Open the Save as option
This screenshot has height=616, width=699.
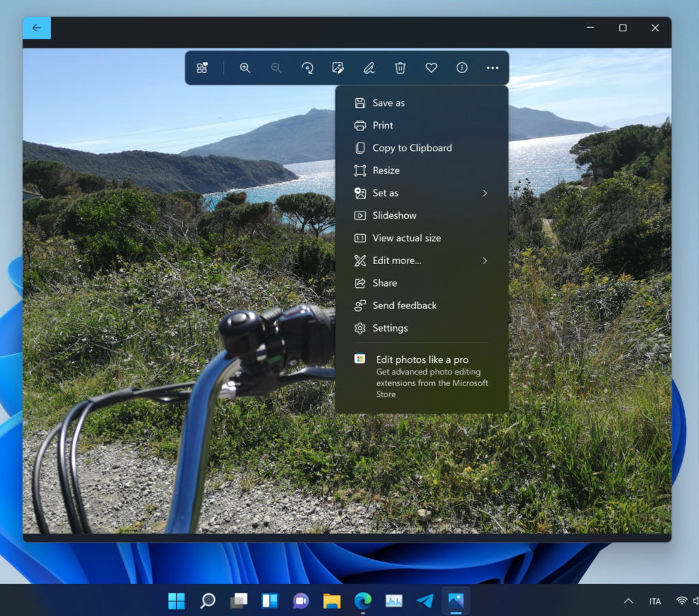tap(388, 102)
